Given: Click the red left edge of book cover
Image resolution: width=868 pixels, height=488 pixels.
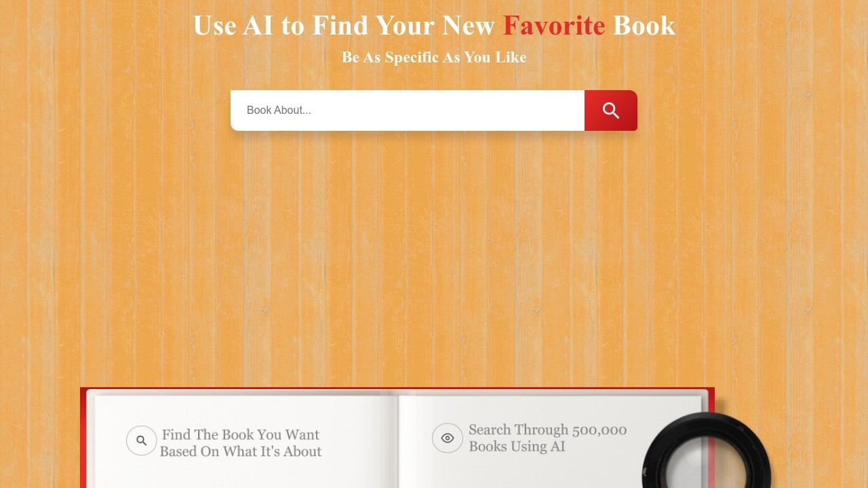Looking at the screenshot, I should click(83, 439).
